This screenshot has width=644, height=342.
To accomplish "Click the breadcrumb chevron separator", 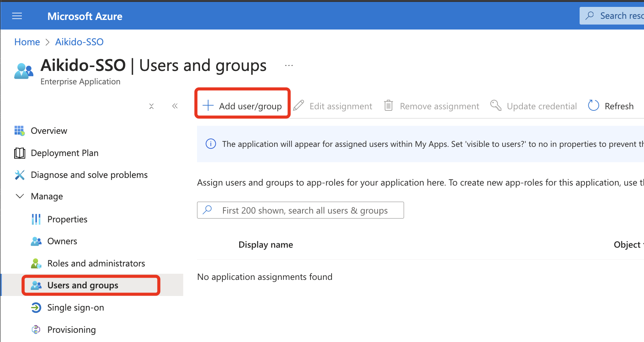I will (48, 42).
